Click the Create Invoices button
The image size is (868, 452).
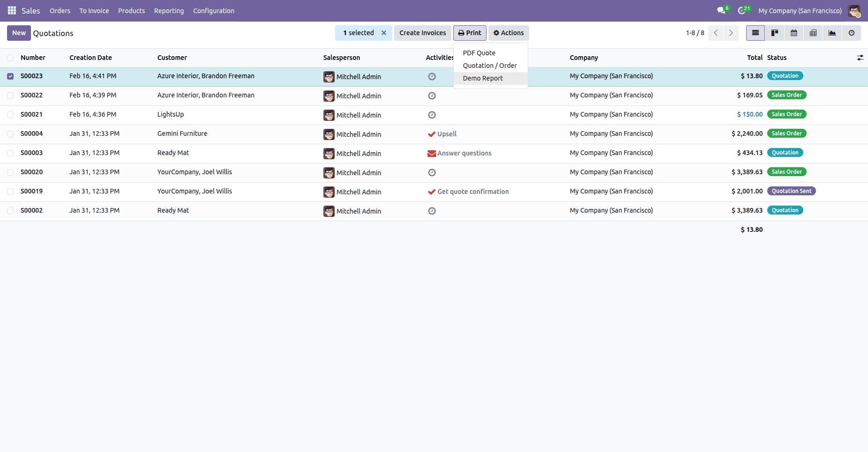422,33
